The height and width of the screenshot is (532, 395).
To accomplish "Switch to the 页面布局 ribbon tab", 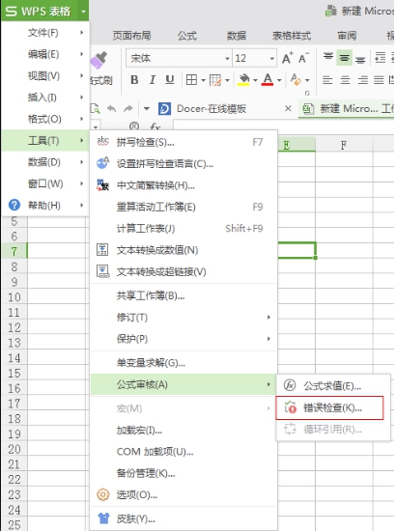I will click(x=131, y=36).
